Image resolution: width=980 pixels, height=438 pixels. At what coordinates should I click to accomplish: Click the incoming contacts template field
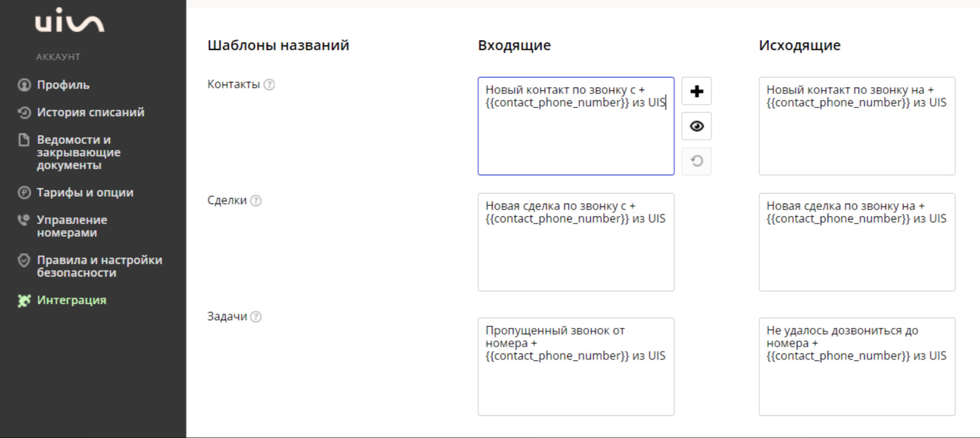576,126
